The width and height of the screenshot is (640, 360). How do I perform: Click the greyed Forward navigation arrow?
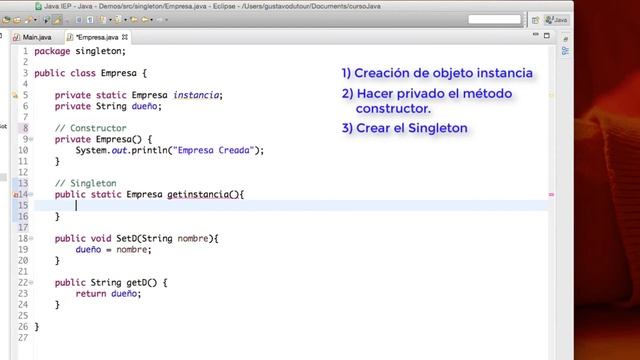160,20
